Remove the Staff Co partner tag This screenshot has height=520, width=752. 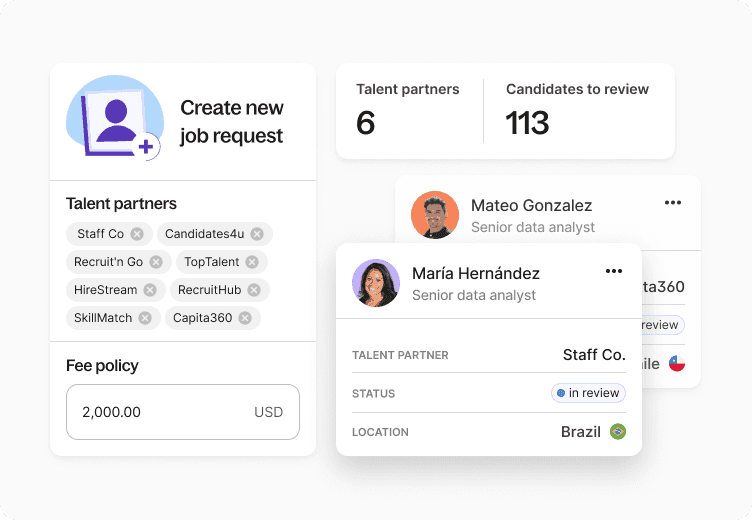137,234
